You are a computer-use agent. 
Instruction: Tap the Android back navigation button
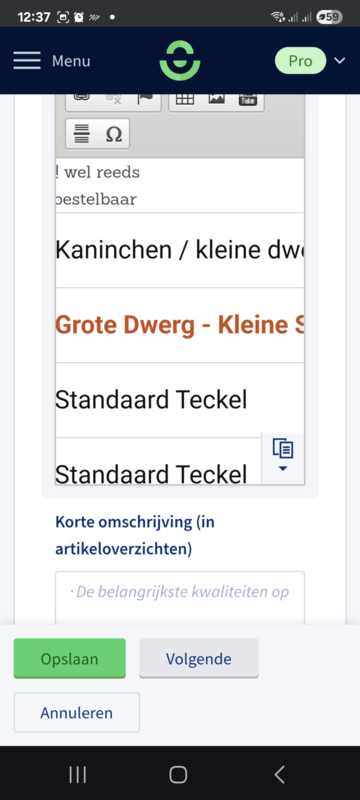(279, 774)
